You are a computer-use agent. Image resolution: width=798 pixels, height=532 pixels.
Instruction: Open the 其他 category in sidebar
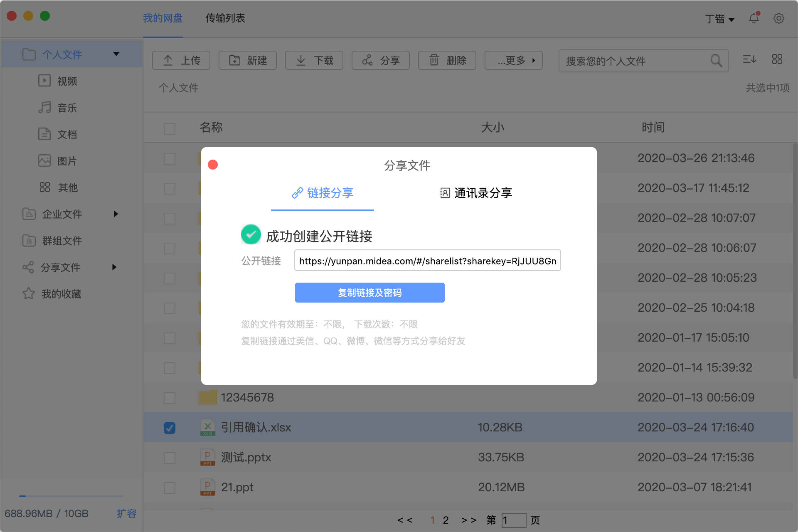[58, 187]
